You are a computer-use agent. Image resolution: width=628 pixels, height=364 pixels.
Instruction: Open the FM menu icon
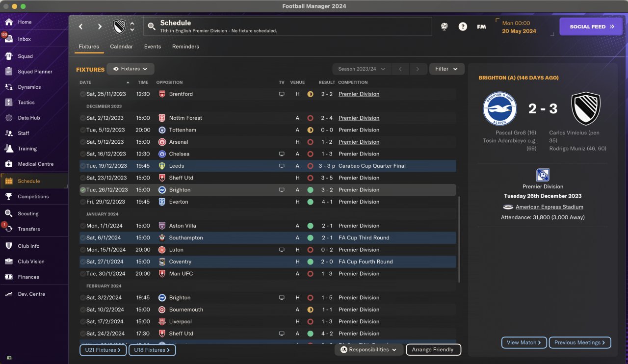click(481, 26)
